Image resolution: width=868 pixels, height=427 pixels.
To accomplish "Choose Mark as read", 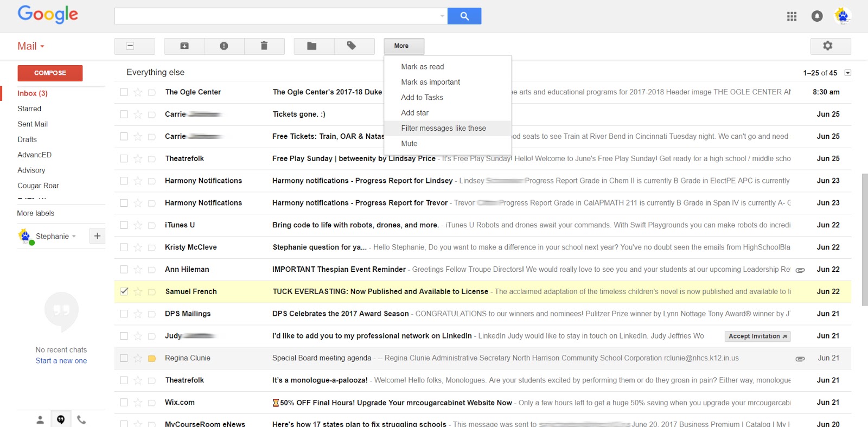I will tap(448, 67).
